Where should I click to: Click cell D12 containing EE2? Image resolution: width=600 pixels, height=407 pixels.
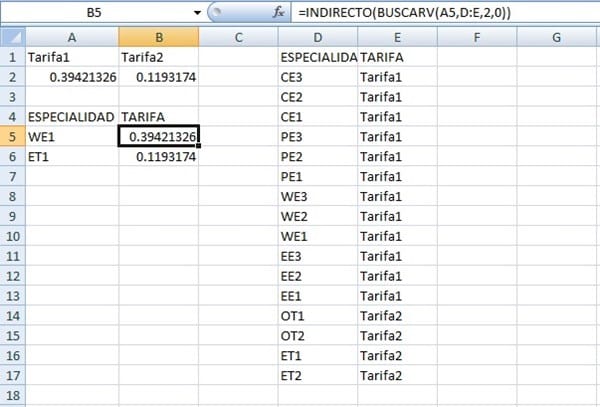(x=318, y=276)
